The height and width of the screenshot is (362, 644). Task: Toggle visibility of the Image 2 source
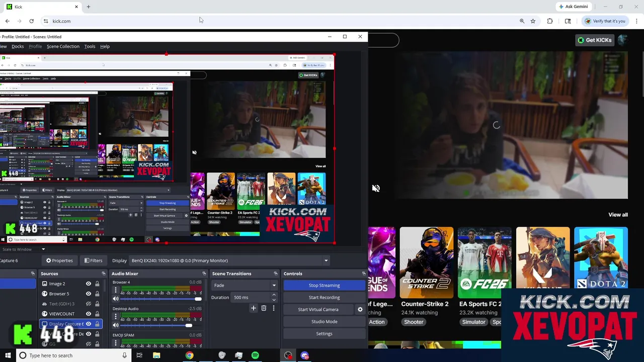pos(89,284)
